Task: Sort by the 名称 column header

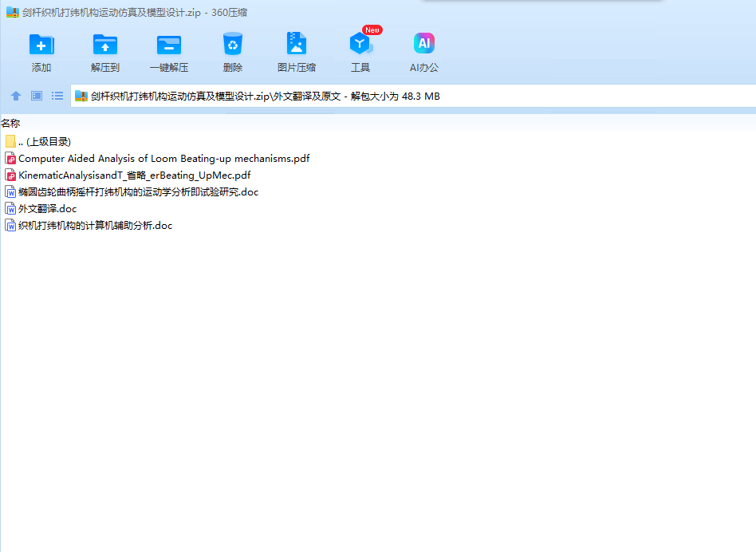Action: [10, 124]
